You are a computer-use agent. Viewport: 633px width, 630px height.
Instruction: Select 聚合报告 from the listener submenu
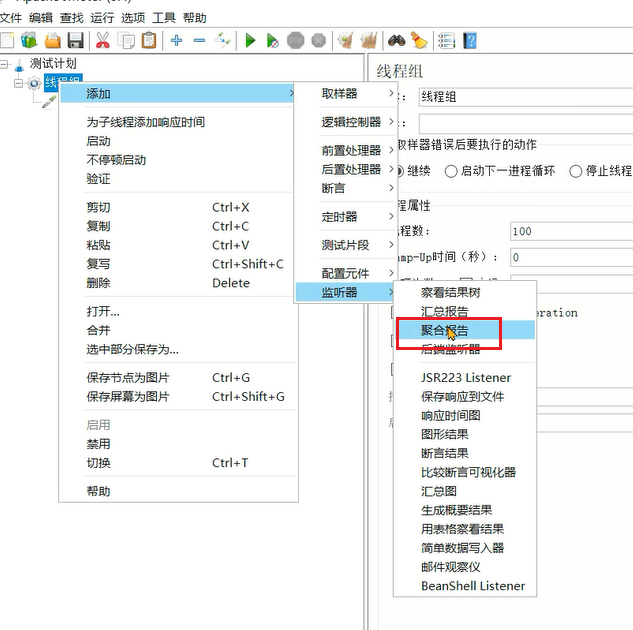[x=445, y=330]
